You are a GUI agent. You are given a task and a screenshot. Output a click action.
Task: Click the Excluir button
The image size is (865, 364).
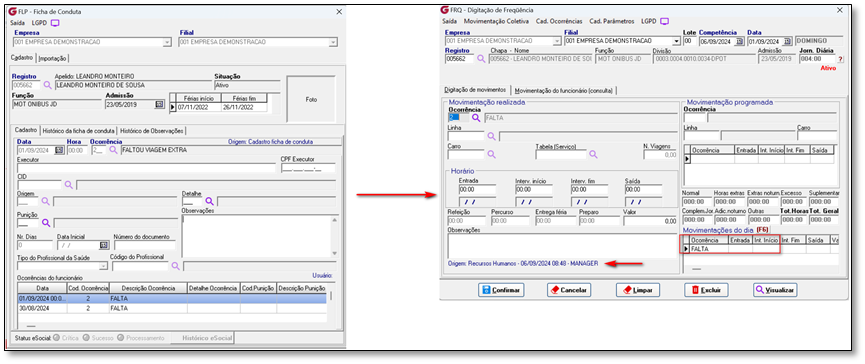click(x=707, y=290)
